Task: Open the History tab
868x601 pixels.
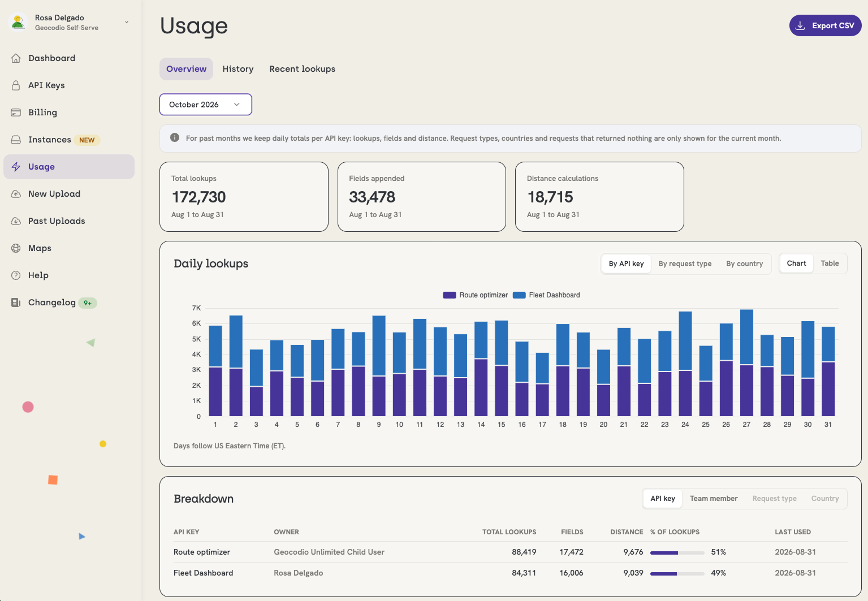Action: (238, 69)
